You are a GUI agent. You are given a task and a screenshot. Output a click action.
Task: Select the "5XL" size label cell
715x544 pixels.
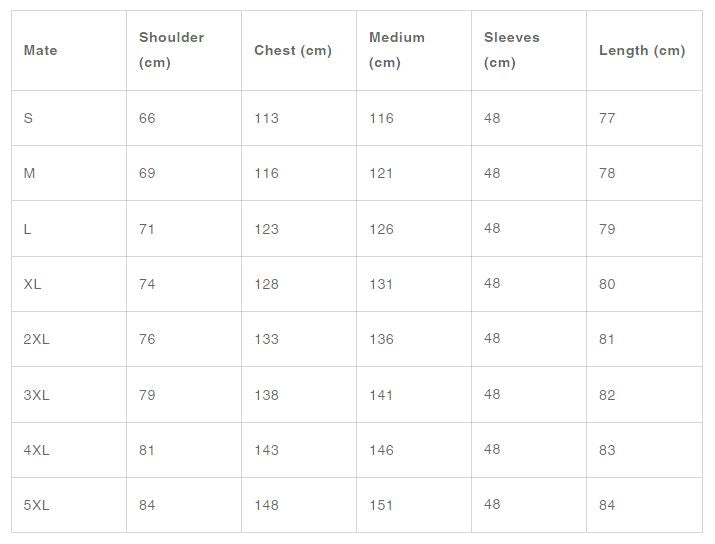click(36, 505)
